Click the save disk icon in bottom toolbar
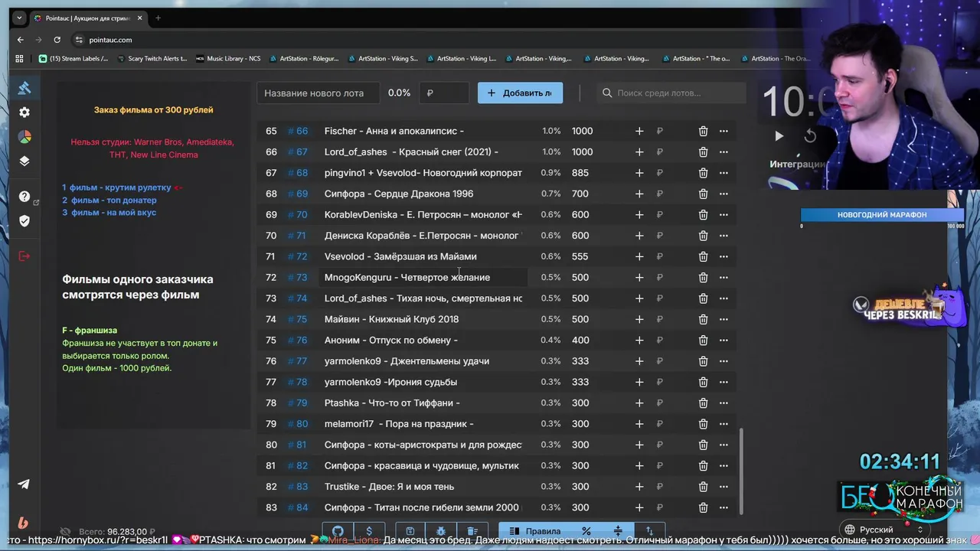Viewport: 980px width, 551px height. [x=410, y=531]
